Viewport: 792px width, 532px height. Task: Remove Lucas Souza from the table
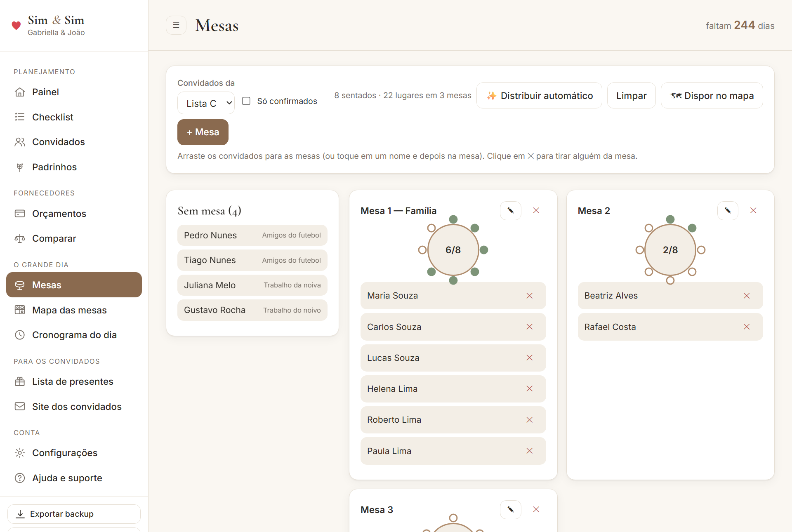click(x=530, y=358)
